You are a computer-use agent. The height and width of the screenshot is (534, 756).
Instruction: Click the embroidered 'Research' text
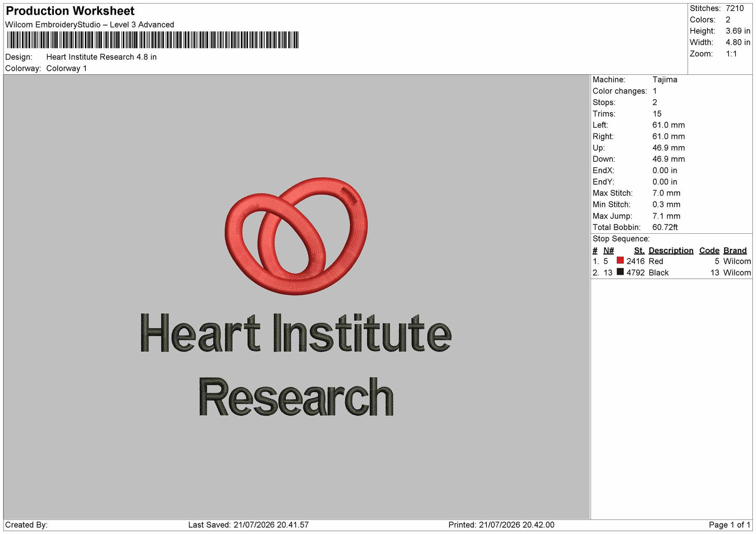(296, 397)
